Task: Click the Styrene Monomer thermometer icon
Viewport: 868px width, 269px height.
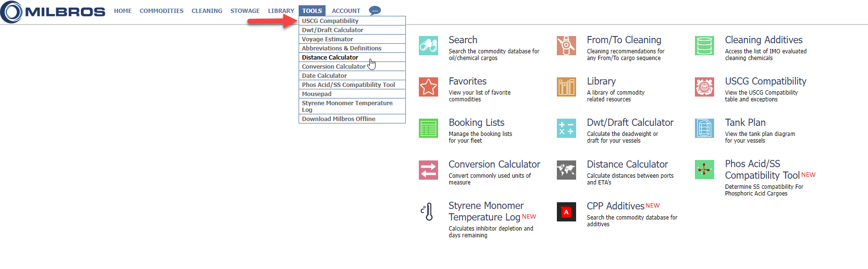Action: point(428,212)
